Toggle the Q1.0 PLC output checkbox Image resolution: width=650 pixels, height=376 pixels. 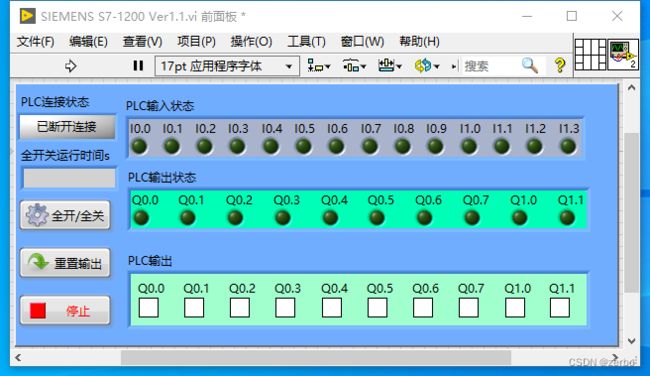[515, 308]
